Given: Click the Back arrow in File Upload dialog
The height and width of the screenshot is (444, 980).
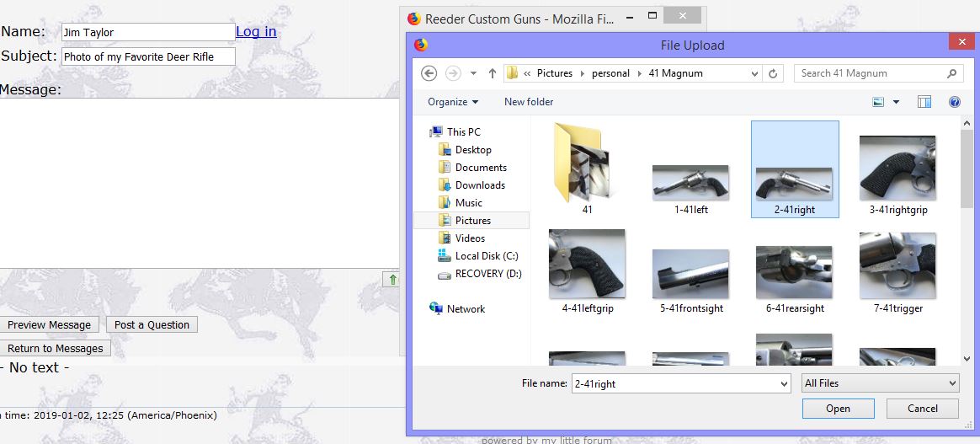Looking at the screenshot, I should tap(429, 73).
